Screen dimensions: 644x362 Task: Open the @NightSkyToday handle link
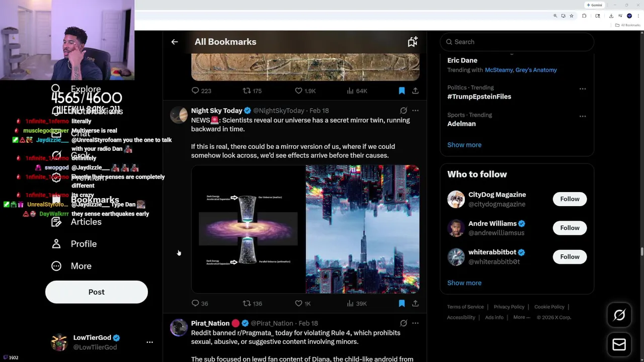[279, 111]
